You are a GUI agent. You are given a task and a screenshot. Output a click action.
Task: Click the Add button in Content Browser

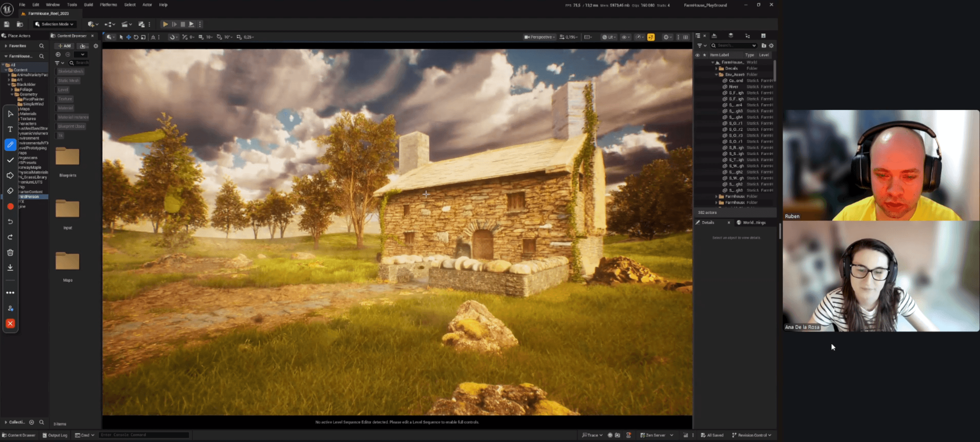[x=64, y=46]
